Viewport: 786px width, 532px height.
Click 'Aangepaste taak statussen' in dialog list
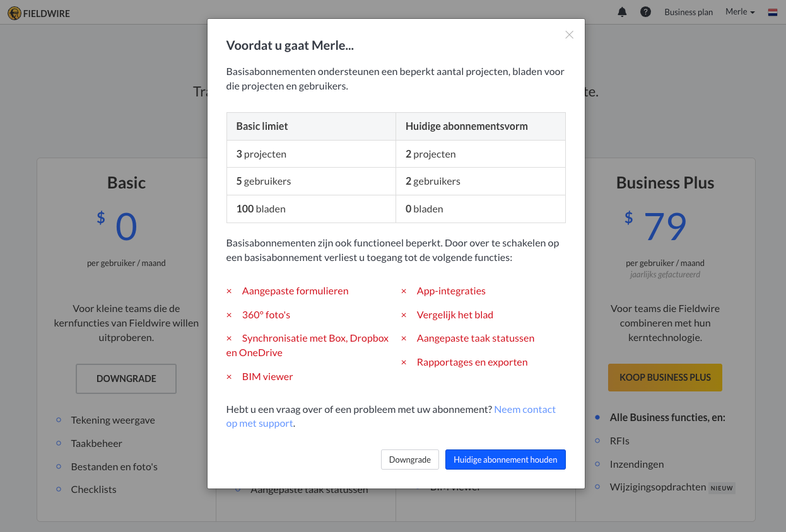click(476, 338)
